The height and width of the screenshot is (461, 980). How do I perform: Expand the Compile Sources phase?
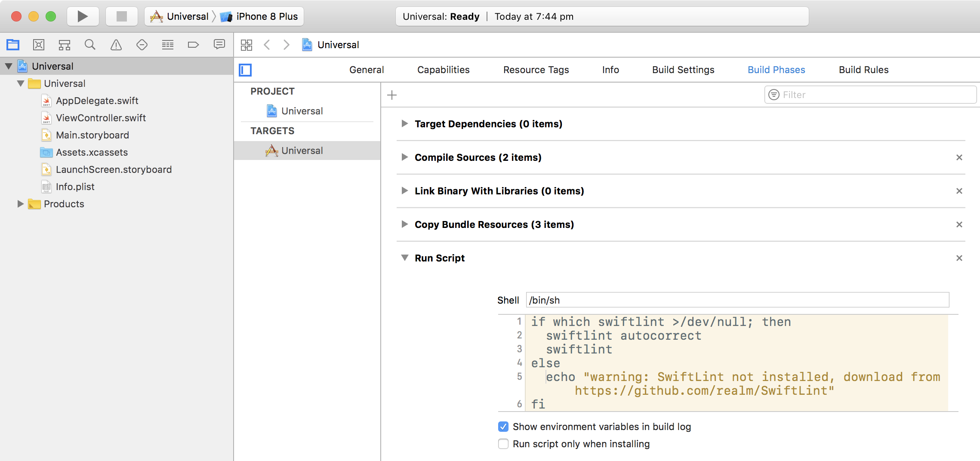click(x=404, y=157)
